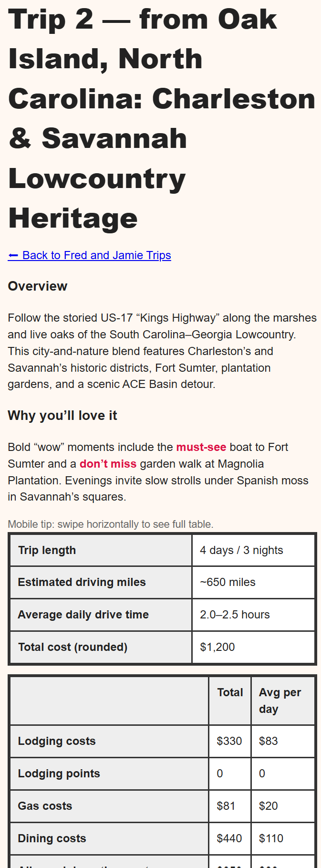321x868 pixels.
Task: Click the left arrow icon beside Back link
Action: pos(12,255)
